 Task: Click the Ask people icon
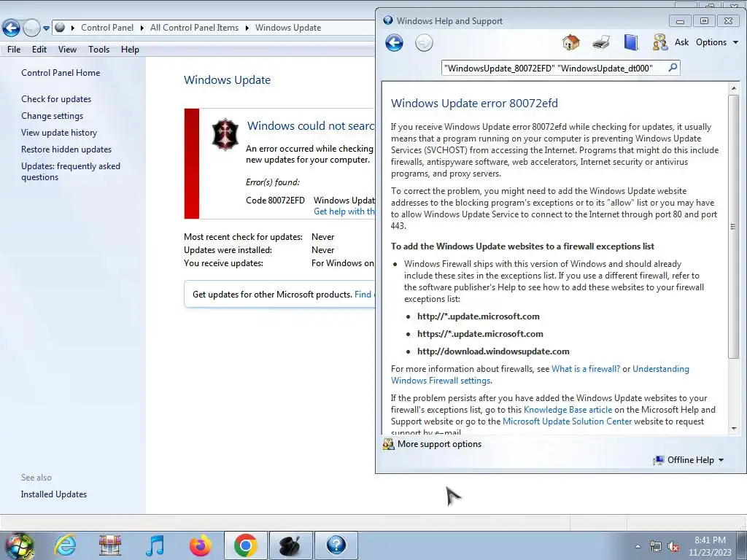click(x=659, y=42)
